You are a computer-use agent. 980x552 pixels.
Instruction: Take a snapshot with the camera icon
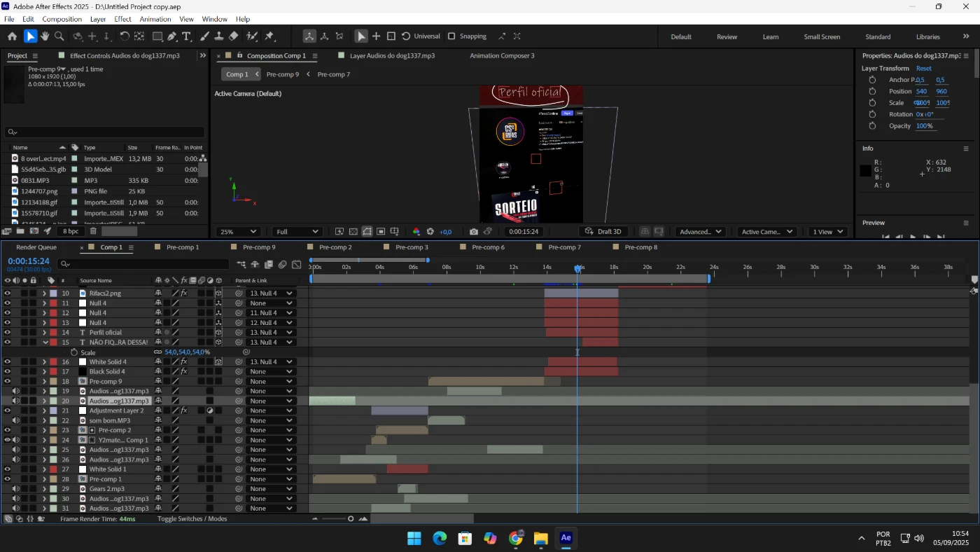coord(474,232)
